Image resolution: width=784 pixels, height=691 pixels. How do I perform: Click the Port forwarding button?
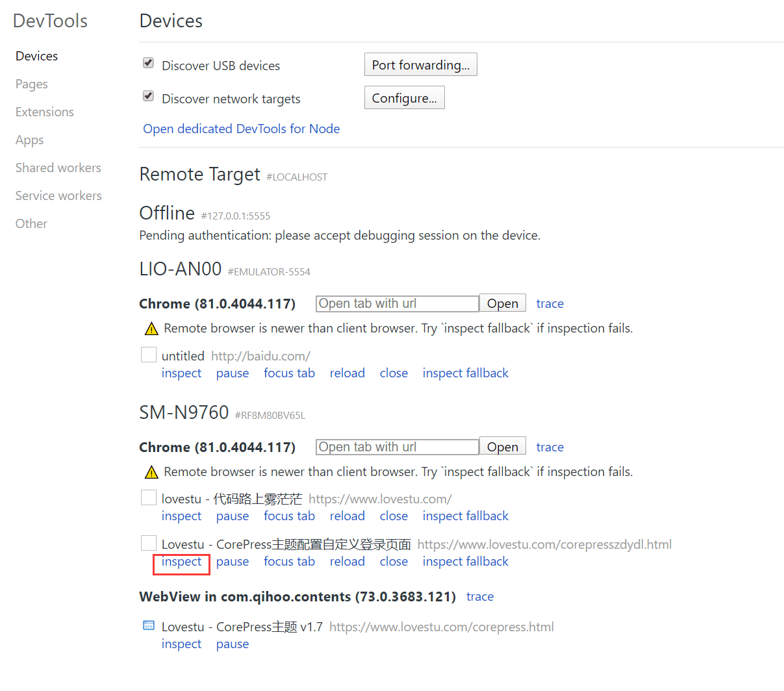420,65
